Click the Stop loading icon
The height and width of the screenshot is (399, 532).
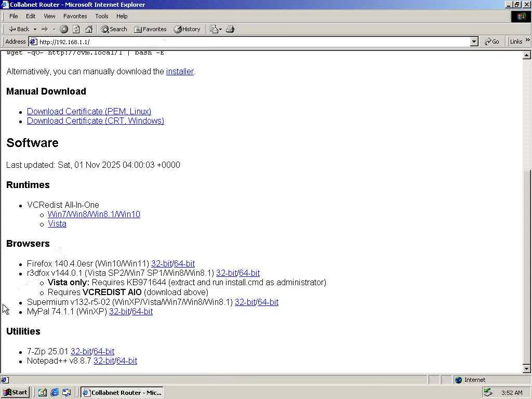click(x=64, y=29)
